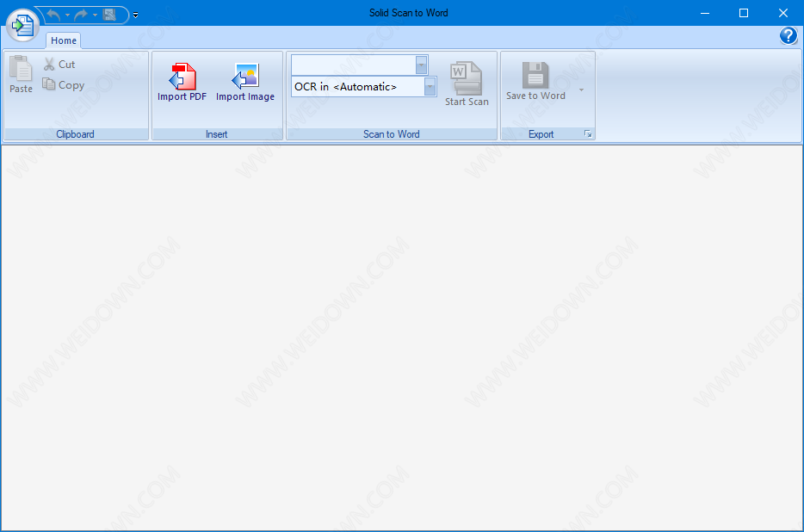Import a PDF file
The image size is (804, 532).
click(x=182, y=82)
